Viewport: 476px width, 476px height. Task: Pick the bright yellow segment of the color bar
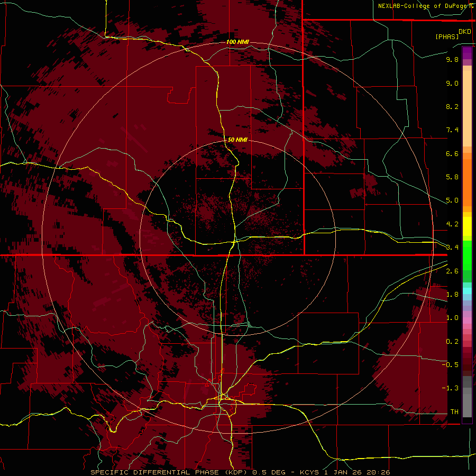pos(467,226)
